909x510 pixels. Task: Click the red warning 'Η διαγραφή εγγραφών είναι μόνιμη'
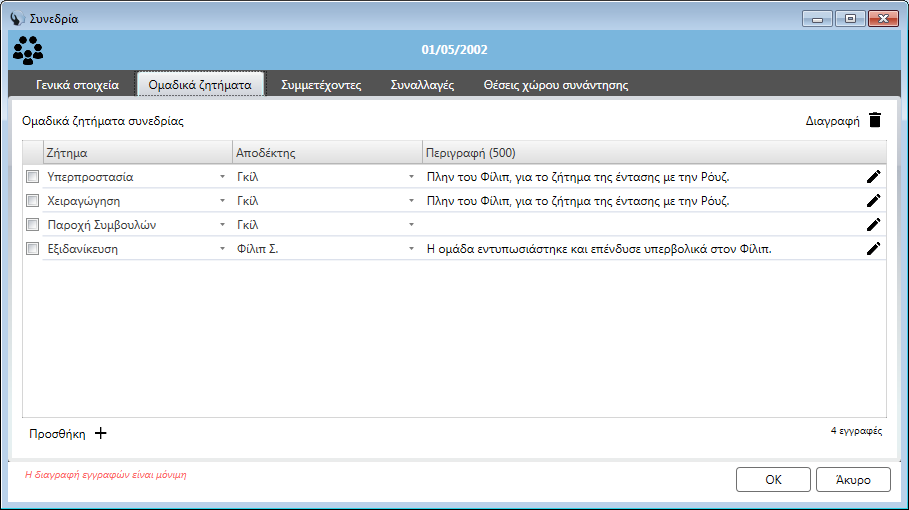pos(106,475)
